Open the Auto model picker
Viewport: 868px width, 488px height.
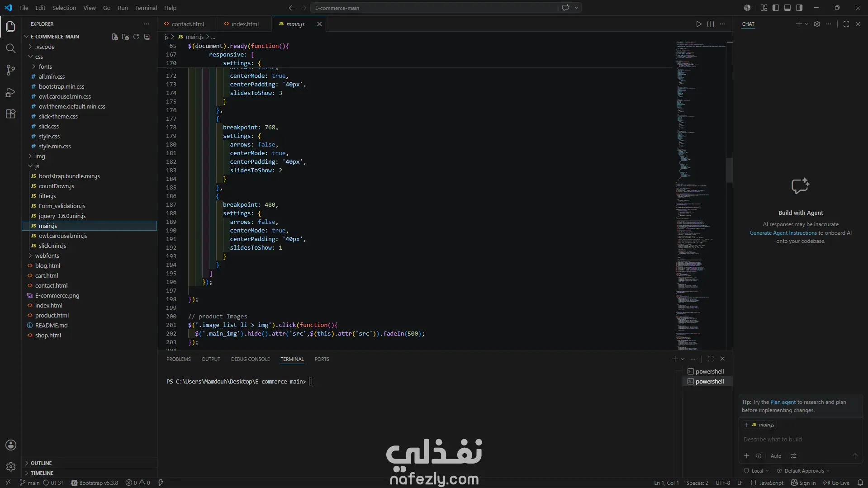click(776, 456)
